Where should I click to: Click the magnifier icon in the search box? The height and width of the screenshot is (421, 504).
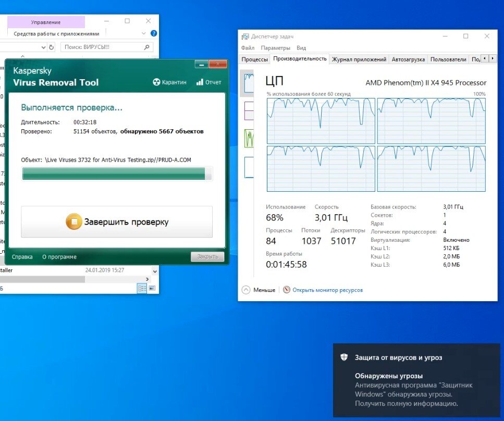[146, 47]
